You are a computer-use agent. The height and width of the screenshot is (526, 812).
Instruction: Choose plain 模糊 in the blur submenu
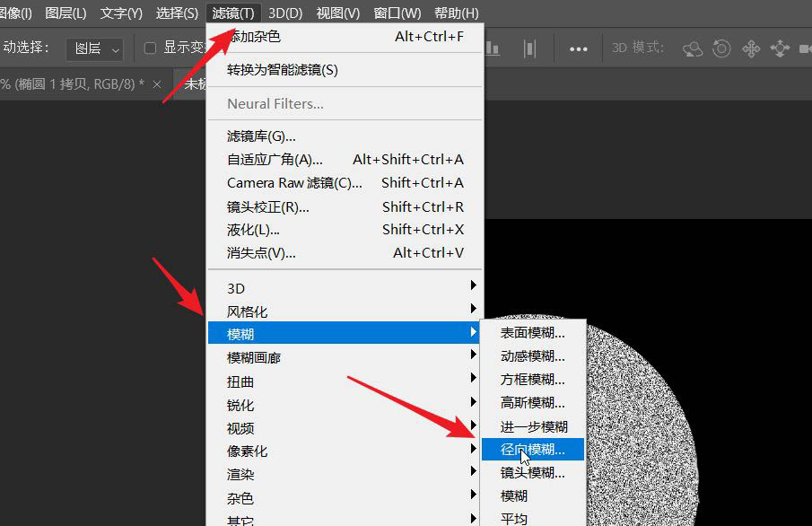pos(533,496)
